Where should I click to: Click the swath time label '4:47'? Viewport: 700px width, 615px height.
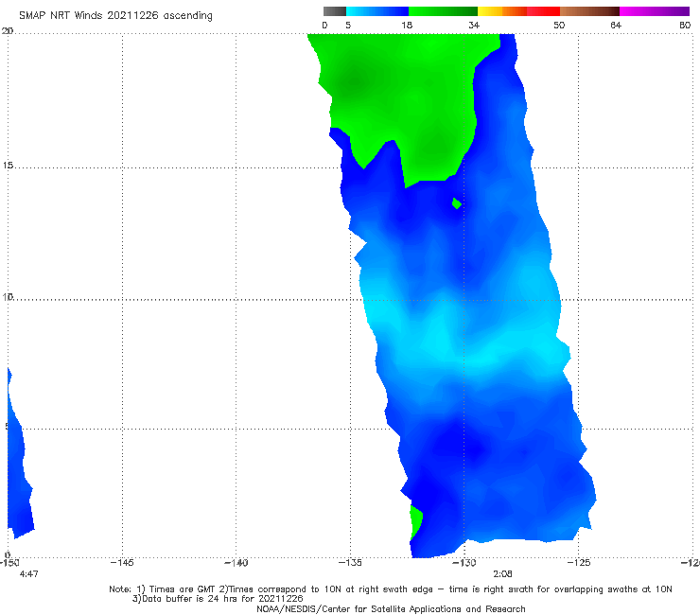tap(28, 574)
